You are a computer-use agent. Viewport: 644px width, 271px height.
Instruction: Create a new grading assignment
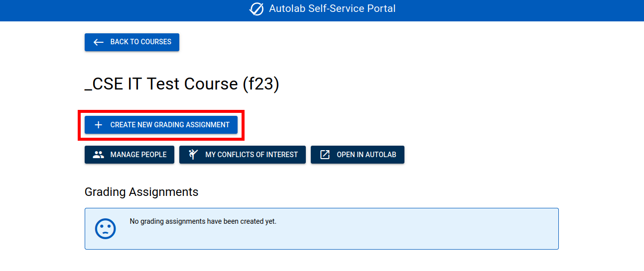pos(161,125)
